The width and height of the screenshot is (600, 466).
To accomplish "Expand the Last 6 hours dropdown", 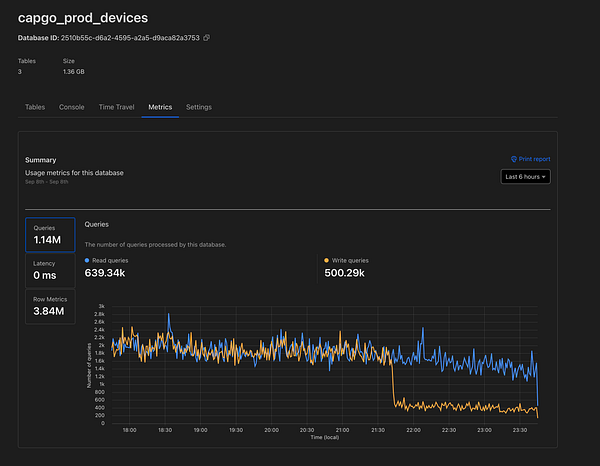I will pyautogui.click(x=525, y=177).
